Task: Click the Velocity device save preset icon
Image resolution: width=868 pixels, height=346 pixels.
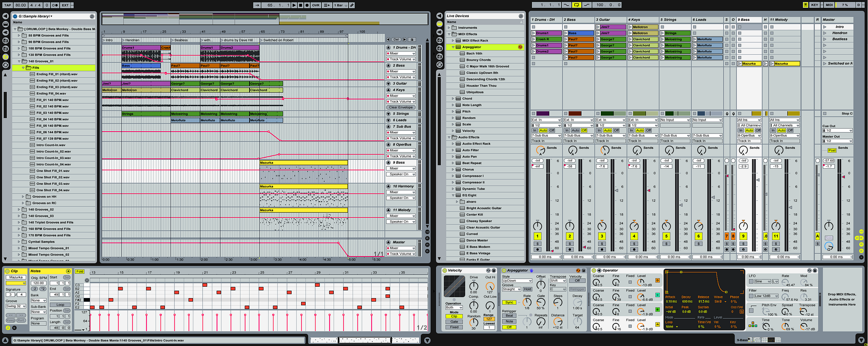Action: pyautogui.click(x=494, y=270)
